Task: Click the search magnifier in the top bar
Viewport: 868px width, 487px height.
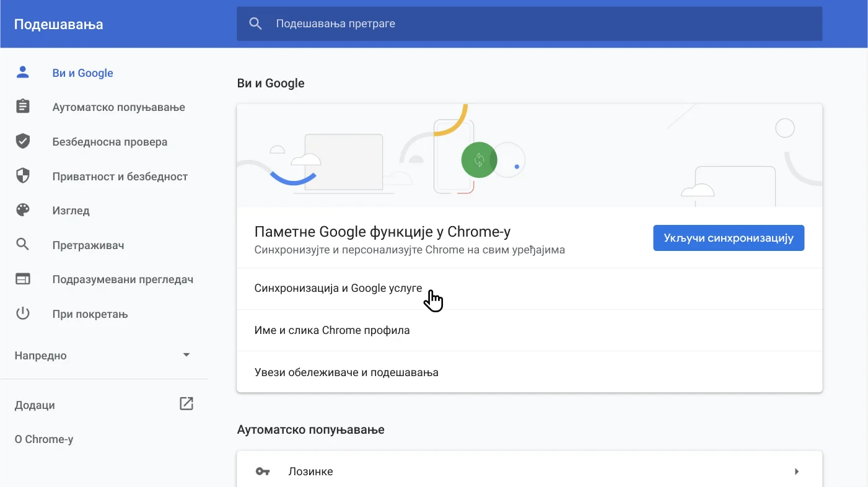Action: tap(255, 23)
